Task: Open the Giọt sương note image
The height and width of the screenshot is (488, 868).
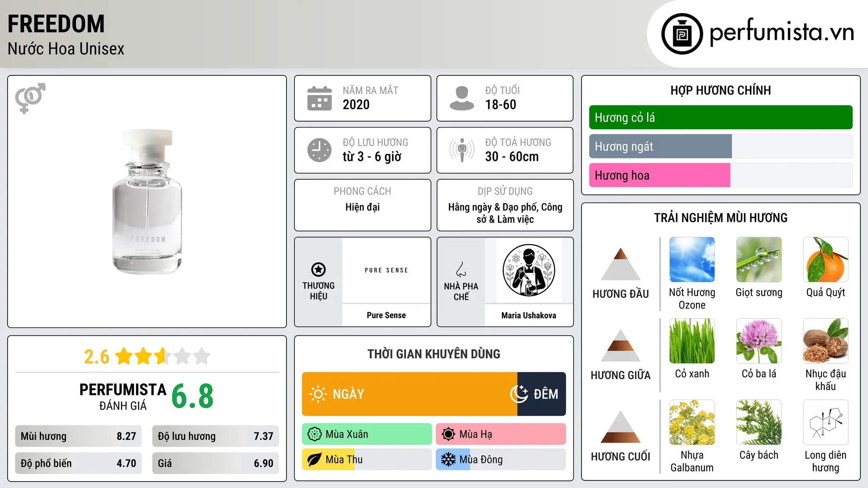Action: point(759,260)
